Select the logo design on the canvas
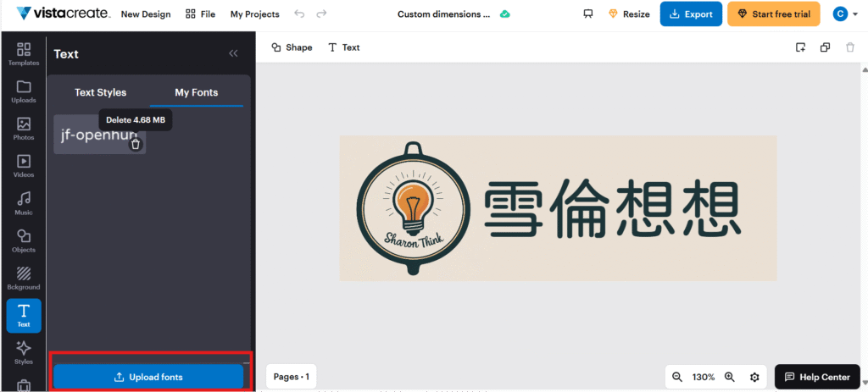Image resolution: width=868 pixels, height=392 pixels. point(558,208)
